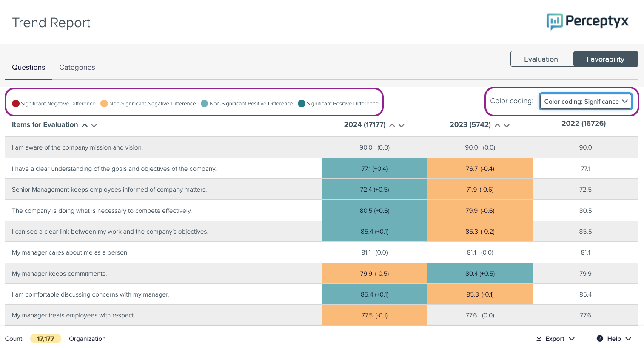Select row 'The company is doing what is necessary'
Viewport: 644px width, 348px height.
point(322,211)
